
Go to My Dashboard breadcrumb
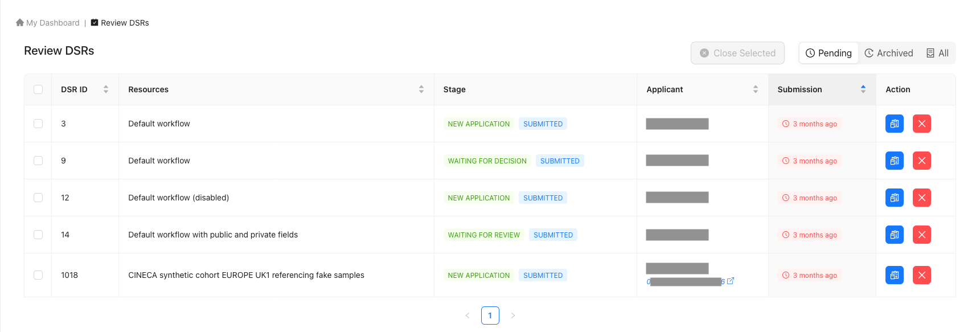(53, 23)
